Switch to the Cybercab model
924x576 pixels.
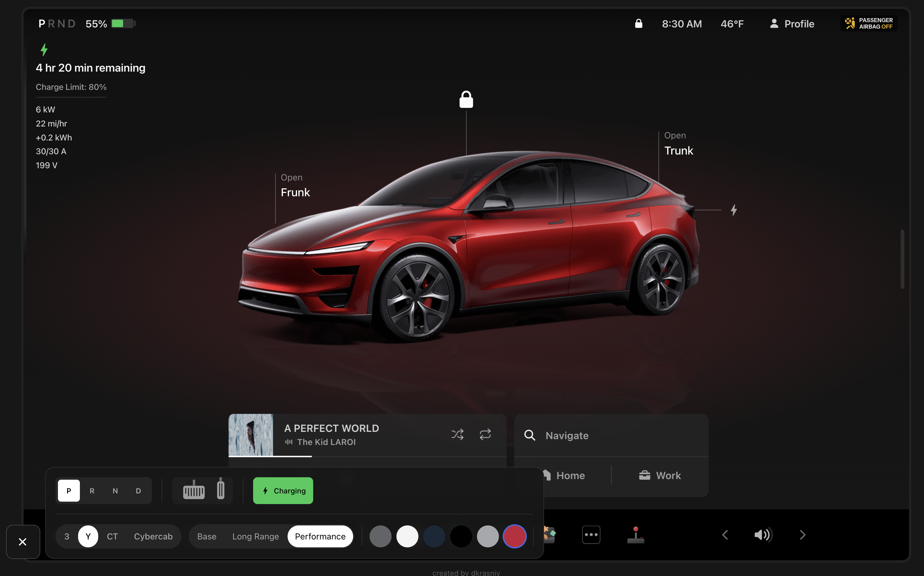click(x=153, y=536)
